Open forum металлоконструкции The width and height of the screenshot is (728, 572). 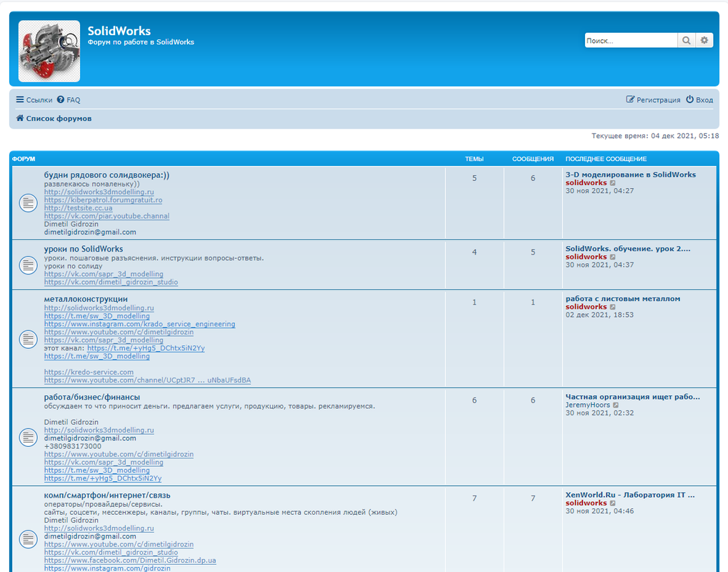tap(86, 300)
